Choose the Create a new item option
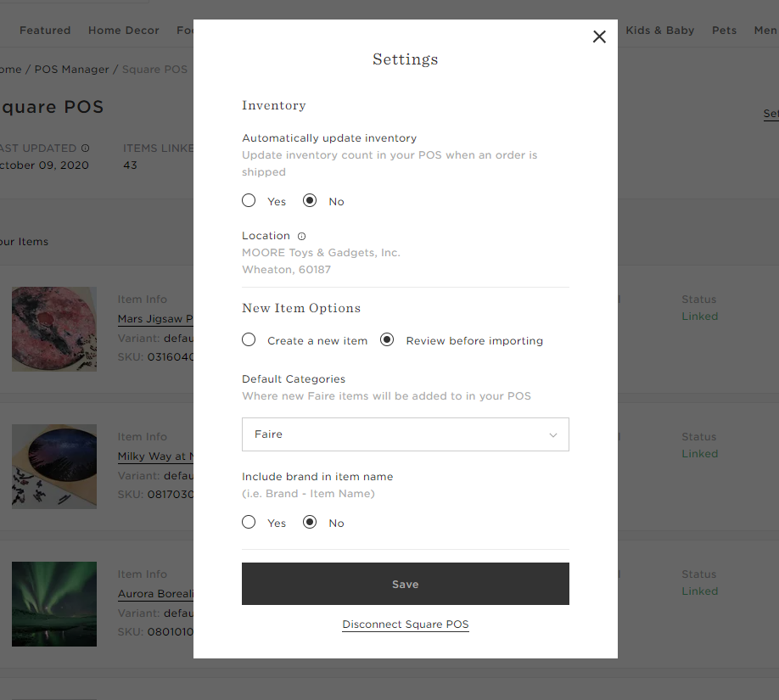The height and width of the screenshot is (700, 779). click(249, 340)
